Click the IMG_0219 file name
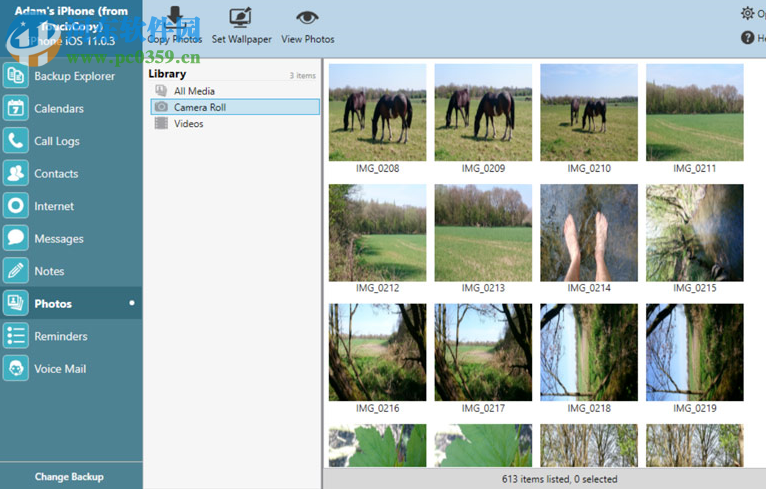Screen dimensions: 766x490 (695, 408)
